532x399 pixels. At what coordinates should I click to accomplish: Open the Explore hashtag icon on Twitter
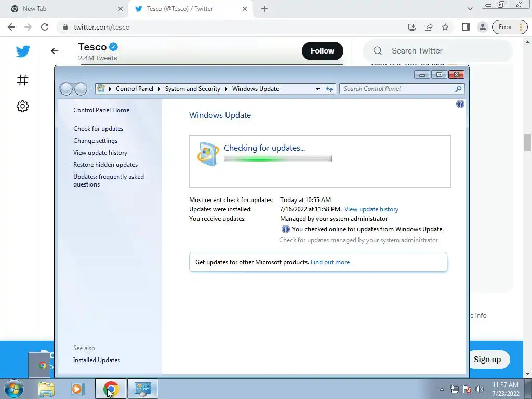pyautogui.click(x=22, y=80)
